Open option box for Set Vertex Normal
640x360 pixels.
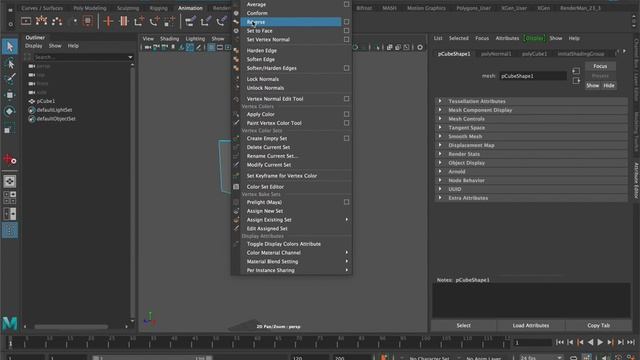coord(347,40)
